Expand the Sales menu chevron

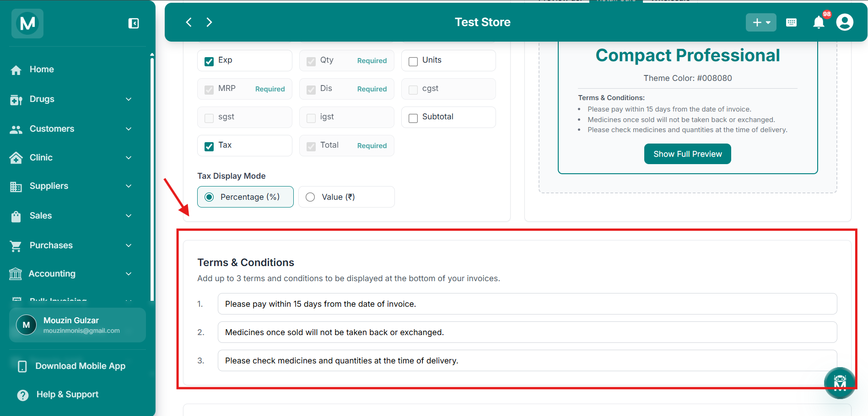[129, 216]
